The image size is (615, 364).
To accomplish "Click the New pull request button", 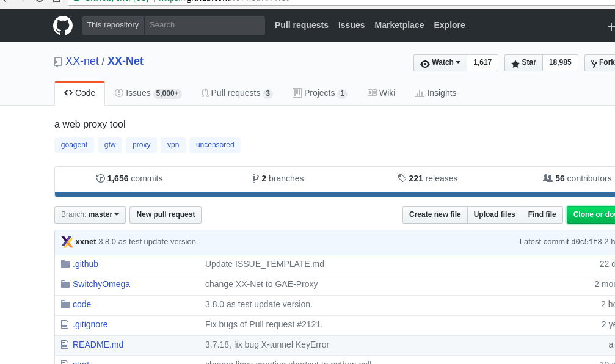I will [166, 214].
